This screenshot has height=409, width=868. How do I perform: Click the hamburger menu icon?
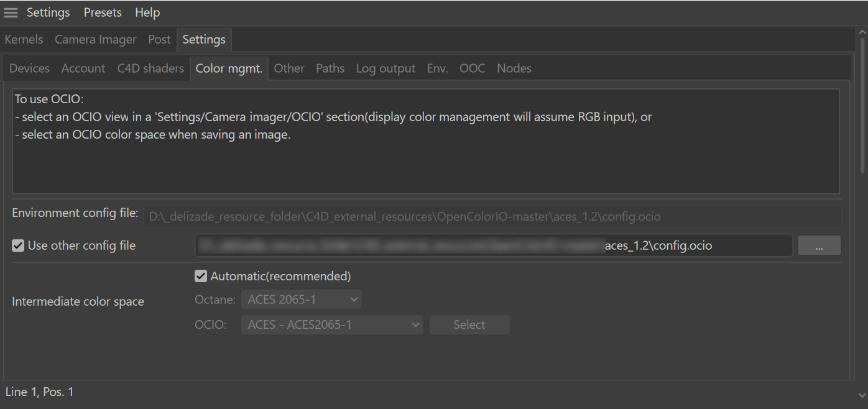click(x=11, y=12)
